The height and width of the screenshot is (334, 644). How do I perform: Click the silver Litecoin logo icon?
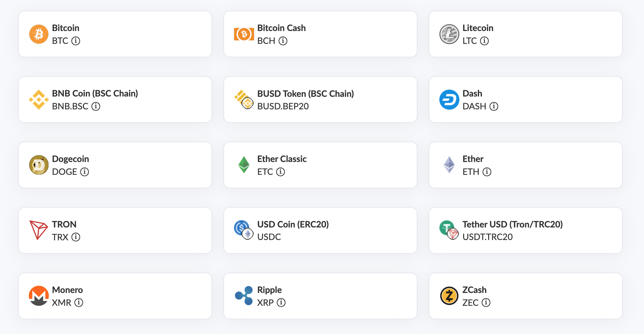pos(449,34)
